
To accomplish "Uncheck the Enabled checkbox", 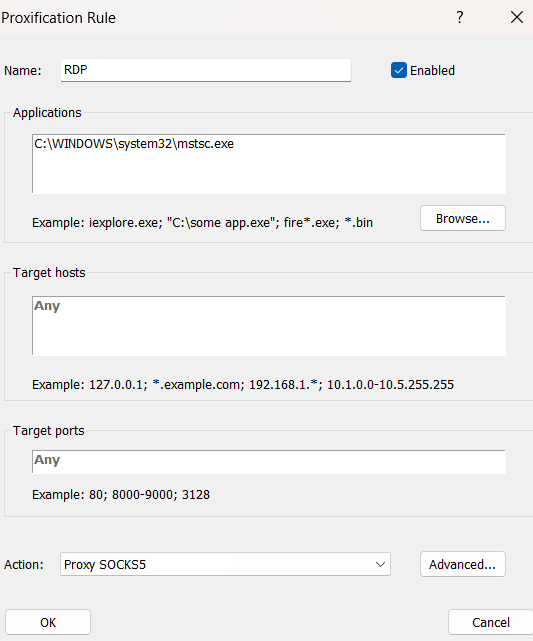I will click(399, 70).
